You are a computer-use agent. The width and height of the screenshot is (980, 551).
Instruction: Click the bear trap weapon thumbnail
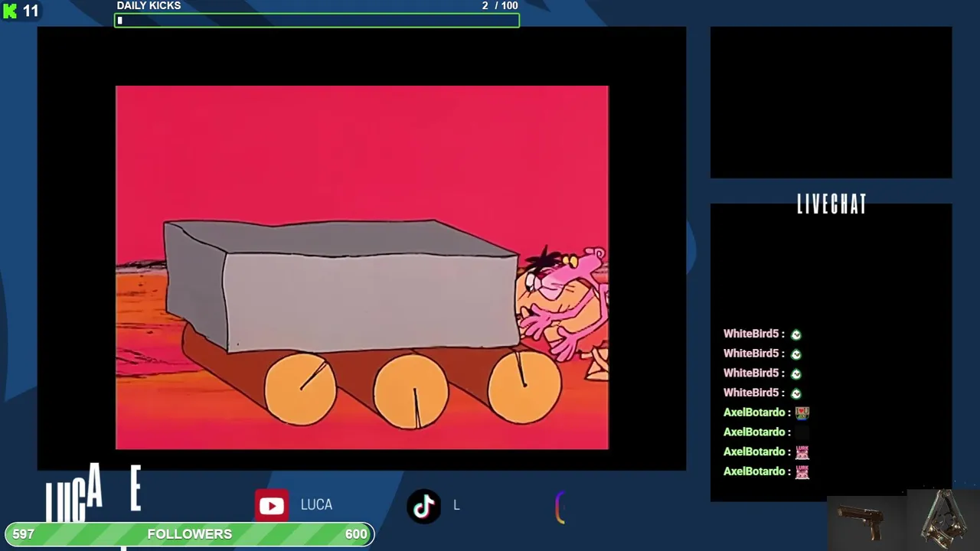click(942, 520)
